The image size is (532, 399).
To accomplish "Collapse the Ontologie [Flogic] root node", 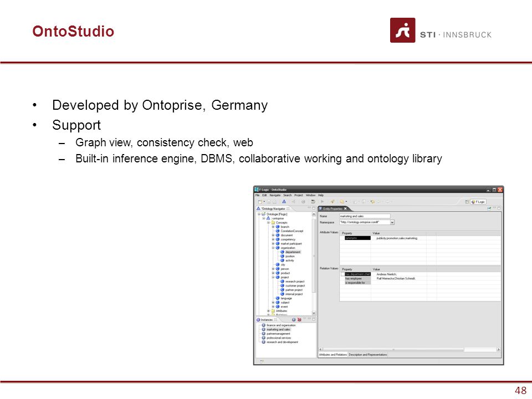I will pos(259,214).
